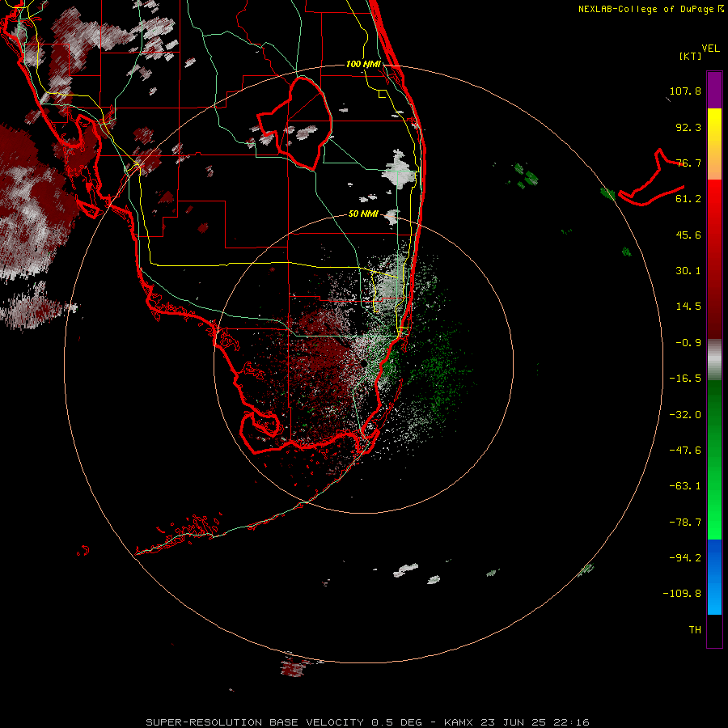Pick the gray near-zero segment of the scale
The width and height of the screenshot is (728, 728).
(x=714, y=359)
